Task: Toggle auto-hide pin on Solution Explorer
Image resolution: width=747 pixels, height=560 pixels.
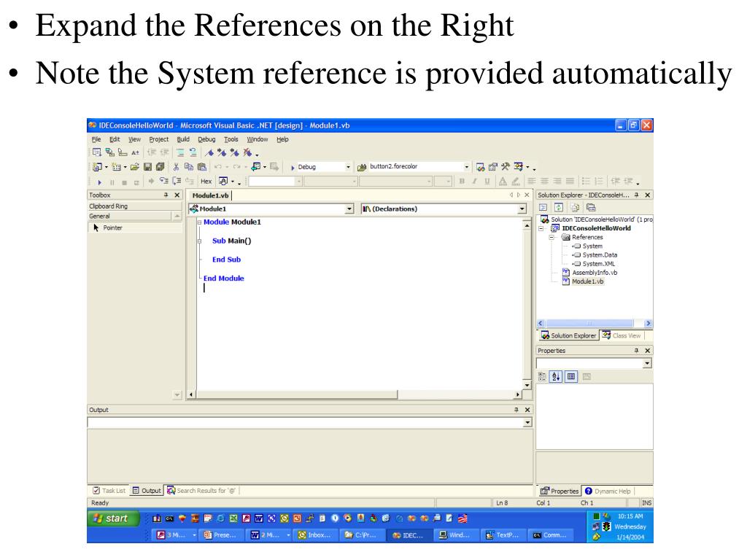Action: click(636, 195)
